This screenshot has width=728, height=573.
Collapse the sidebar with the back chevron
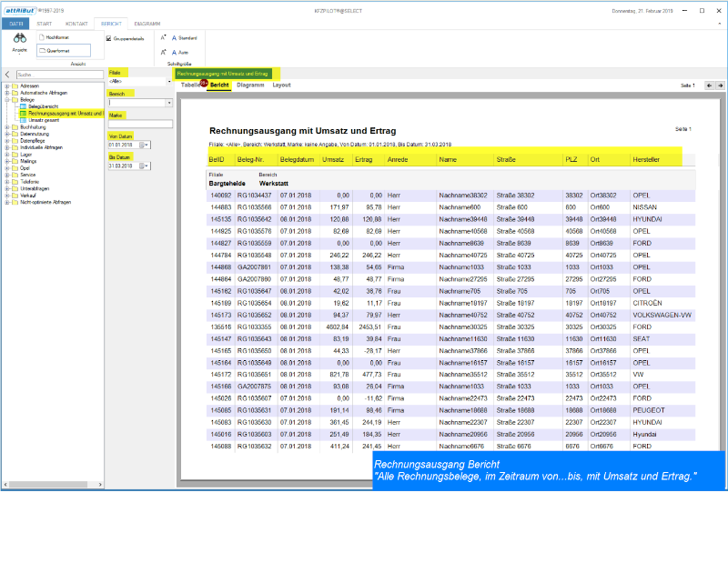tap(6, 75)
